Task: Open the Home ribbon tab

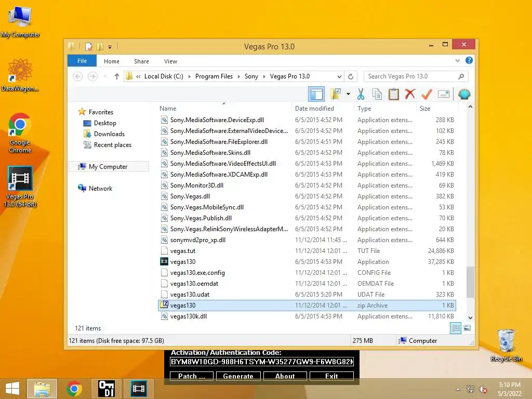Action: point(112,61)
